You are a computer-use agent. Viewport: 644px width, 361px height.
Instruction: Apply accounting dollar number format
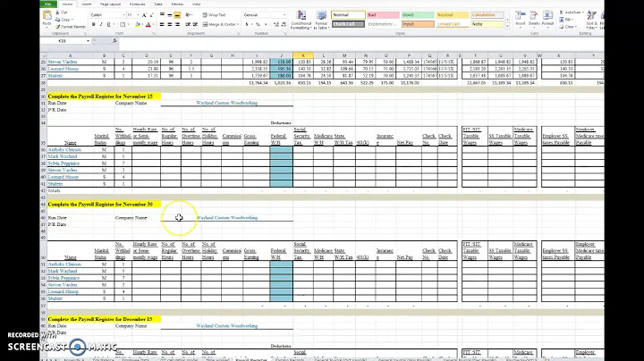[247, 25]
